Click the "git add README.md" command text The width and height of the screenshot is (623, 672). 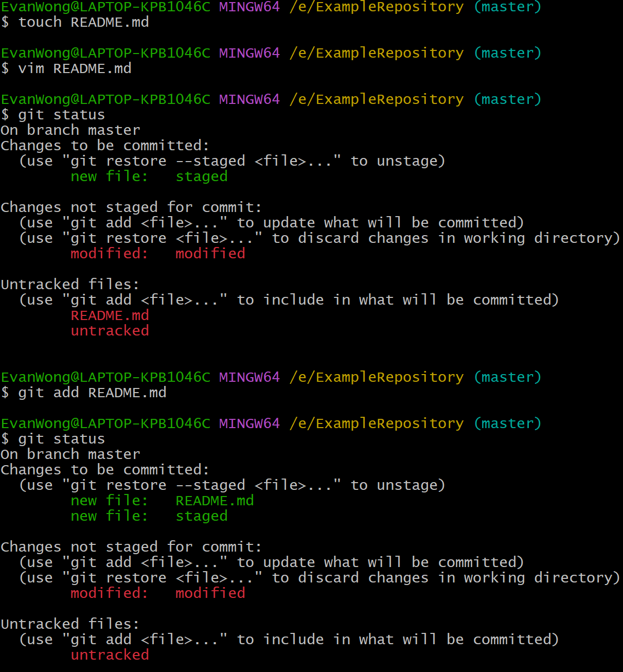pyautogui.click(x=92, y=393)
